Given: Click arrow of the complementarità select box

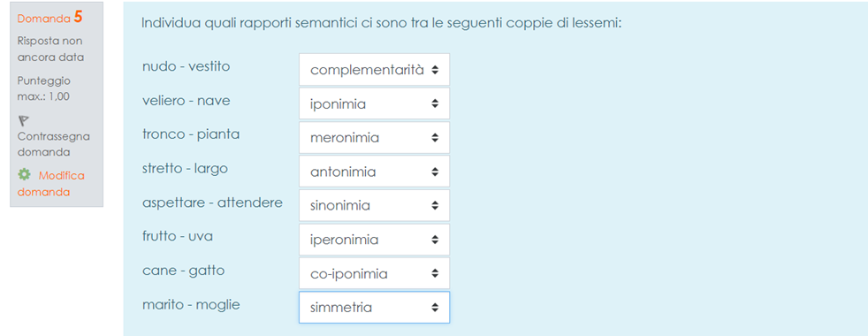Looking at the screenshot, I should point(435,70).
